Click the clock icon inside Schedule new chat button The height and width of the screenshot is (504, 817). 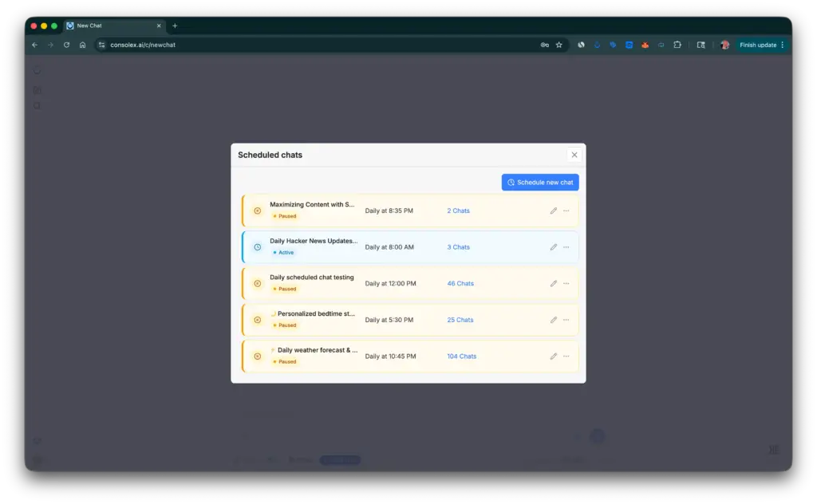tap(510, 182)
